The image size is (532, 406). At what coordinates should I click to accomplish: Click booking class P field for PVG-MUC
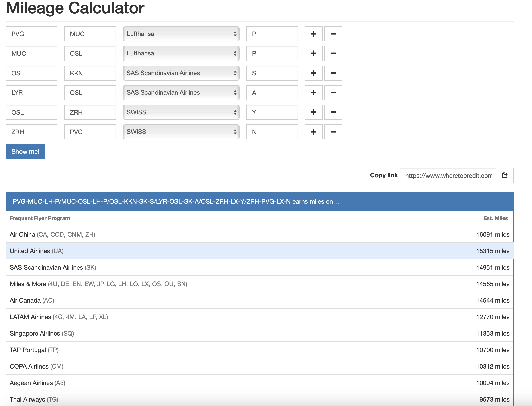click(272, 34)
